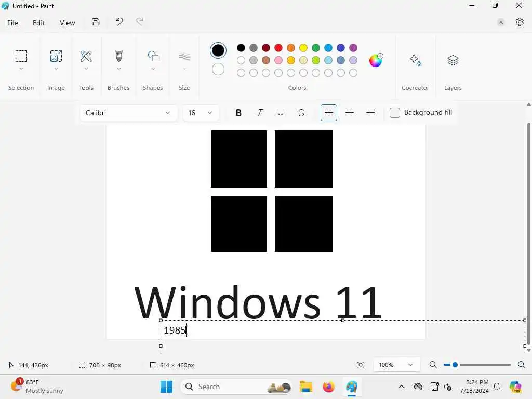Open the font size 16 dropdown

tap(201, 113)
